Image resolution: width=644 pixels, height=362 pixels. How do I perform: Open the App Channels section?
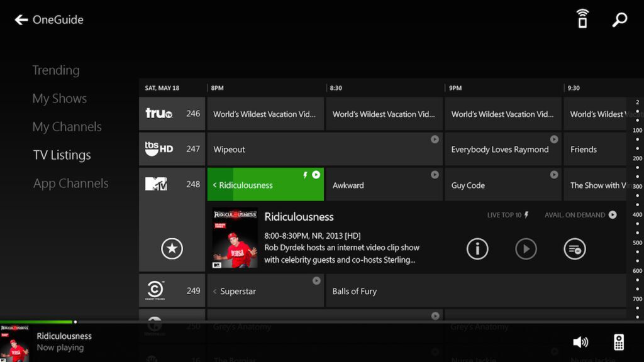coord(70,184)
